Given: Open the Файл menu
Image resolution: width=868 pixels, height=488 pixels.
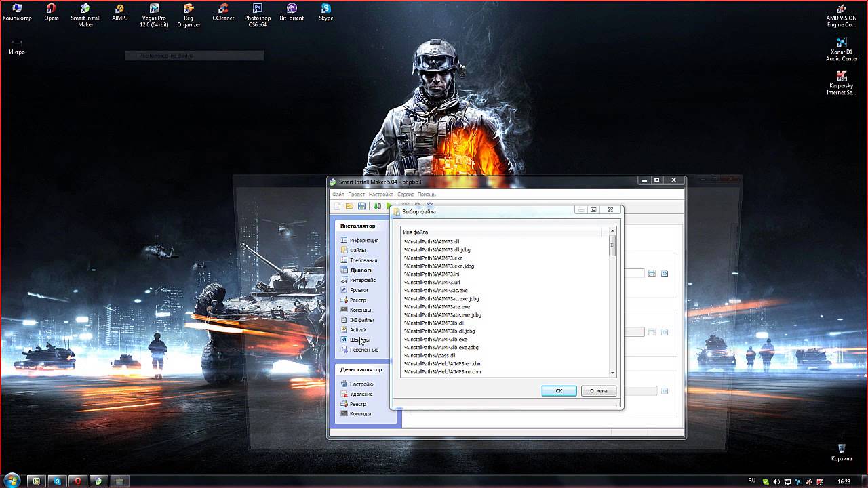Looking at the screenshot, I should pyautogui.click(x=338, y=195).
